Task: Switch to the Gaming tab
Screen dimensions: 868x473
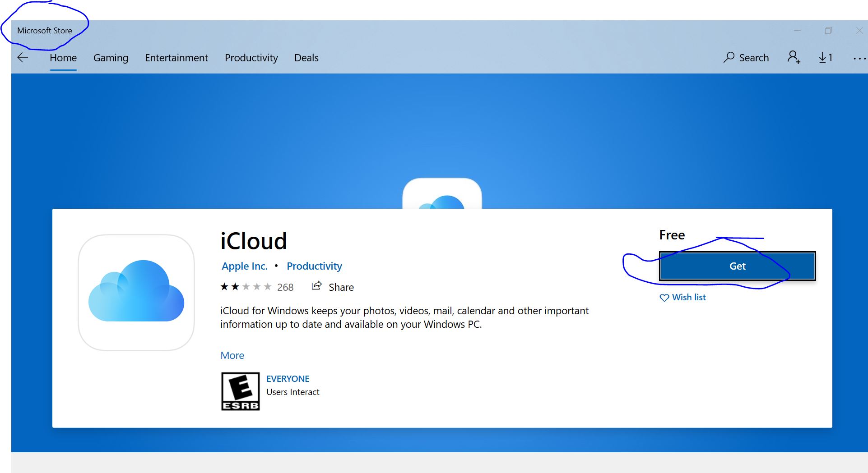Action: 111,58
